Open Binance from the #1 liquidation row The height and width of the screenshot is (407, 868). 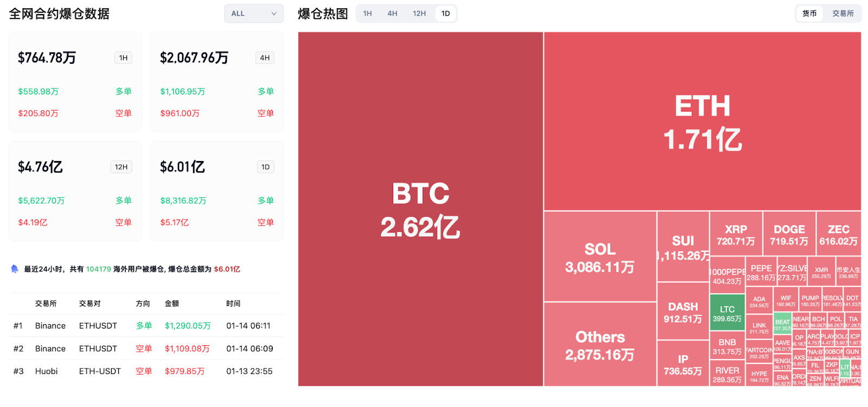point(50,326)
